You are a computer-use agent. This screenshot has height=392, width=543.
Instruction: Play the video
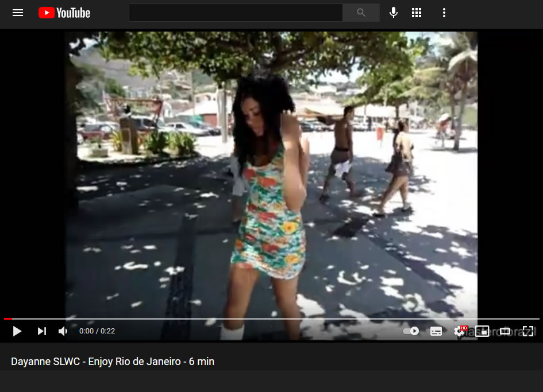[x=17, y=331]
